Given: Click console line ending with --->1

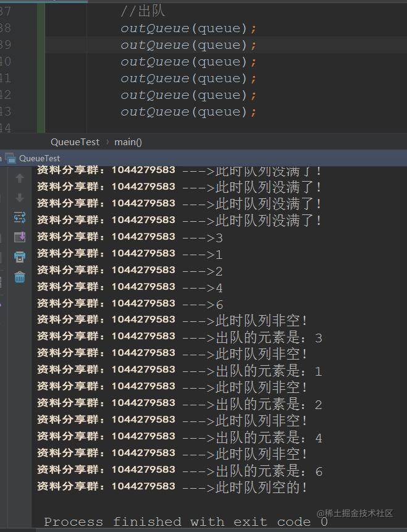Looking at the screenshot, I should [130, 253].
